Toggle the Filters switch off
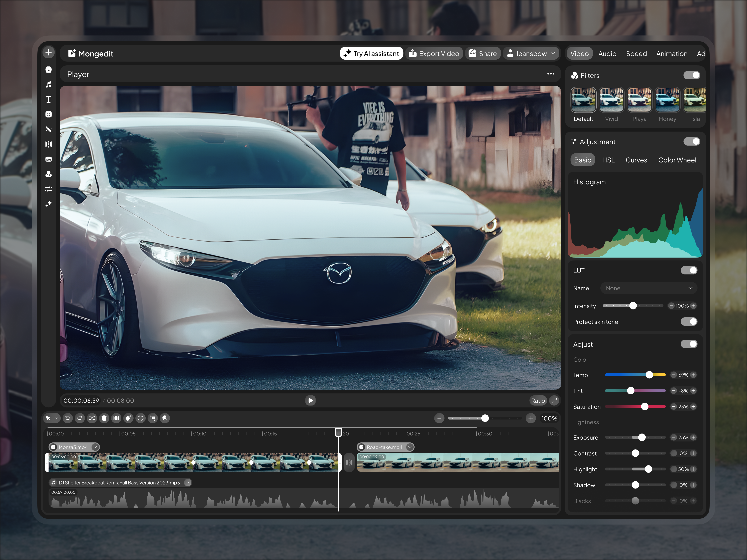The width and height of the screenshot is (747, 560). tap(692, 75)
